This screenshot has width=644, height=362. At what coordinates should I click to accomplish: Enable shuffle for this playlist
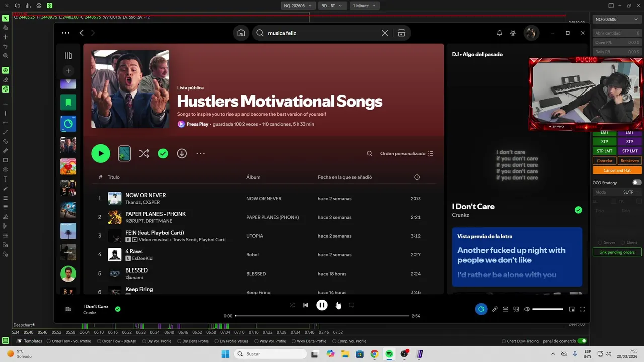144,153
